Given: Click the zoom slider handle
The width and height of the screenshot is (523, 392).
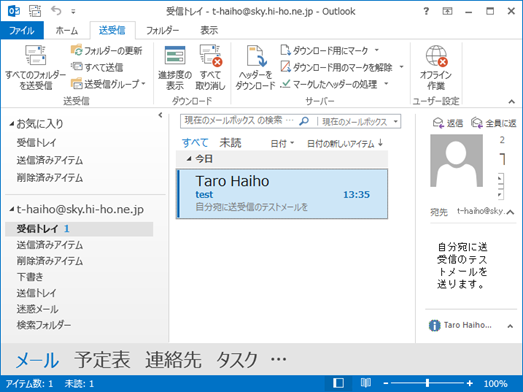Looking at the screenshot, I should (427, 383).
